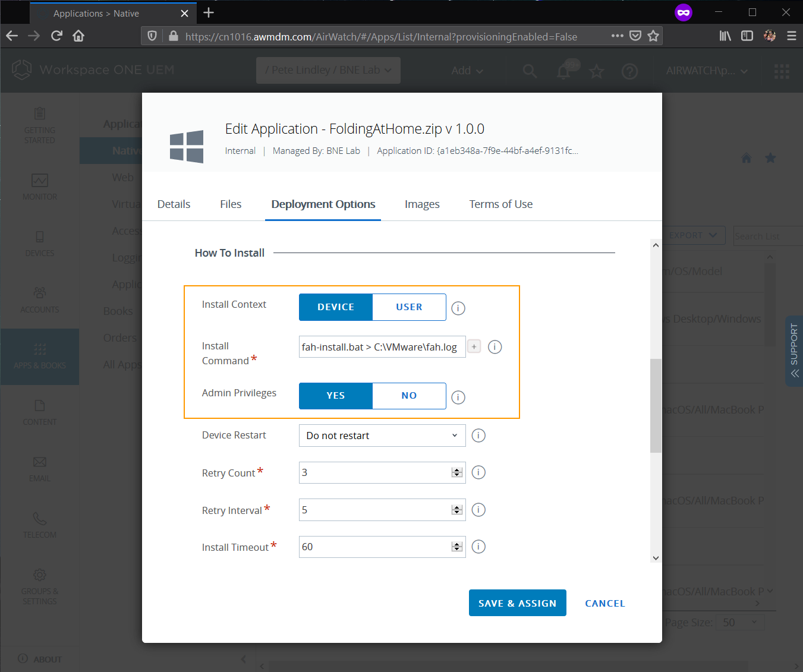Viewport: 803px width, 672px height.
Task: Switch to the Details tab
Action: point(174,204)
